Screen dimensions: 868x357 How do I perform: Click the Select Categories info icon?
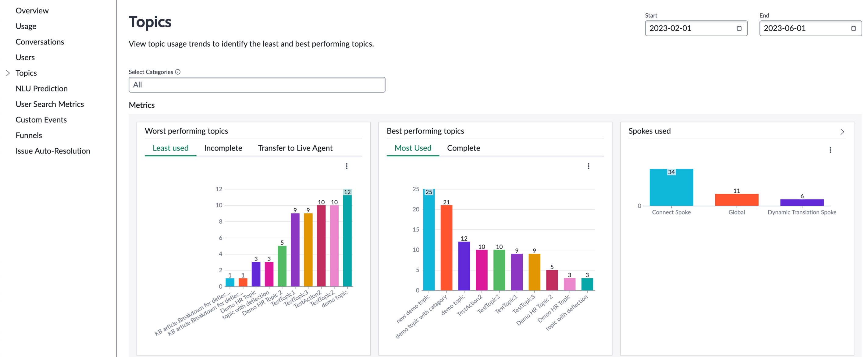(178, 72)
